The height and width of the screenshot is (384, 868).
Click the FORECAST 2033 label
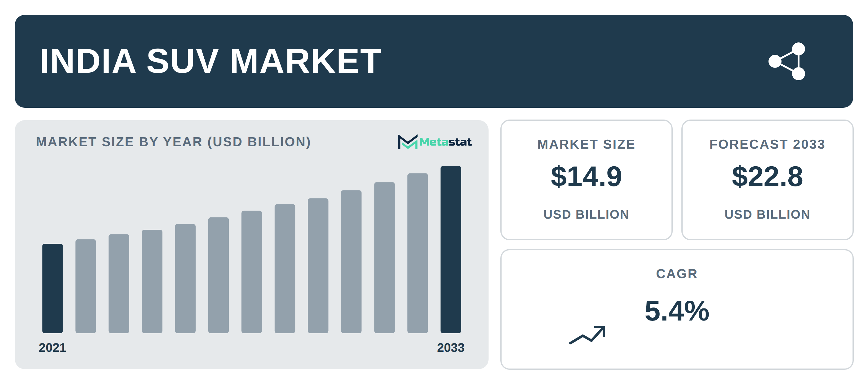(767, 144)
